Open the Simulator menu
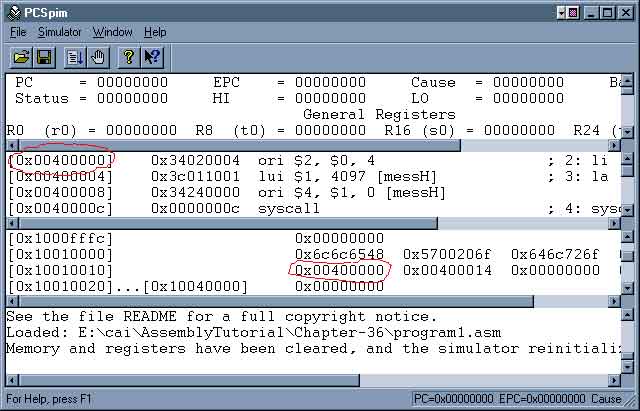 (59, 32)
